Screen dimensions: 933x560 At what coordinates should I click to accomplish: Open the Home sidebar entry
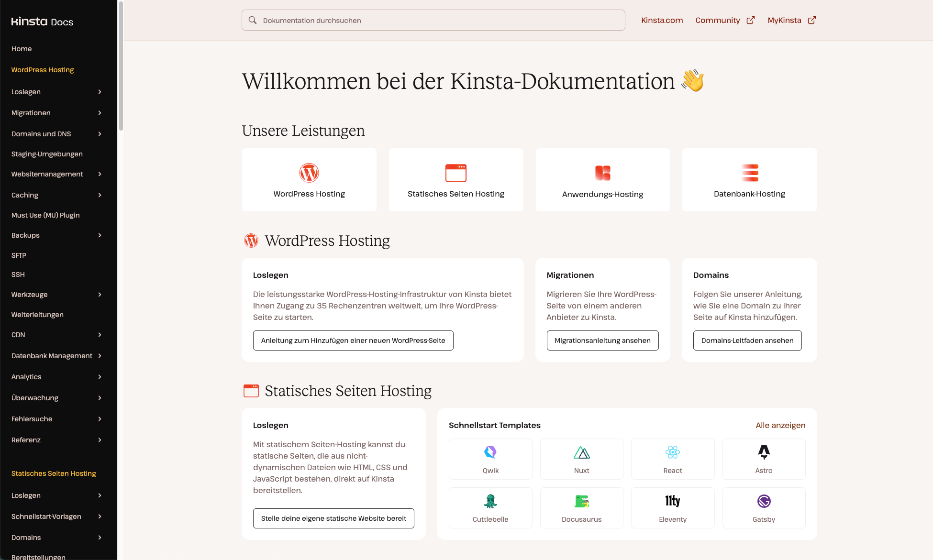(22, 48)
